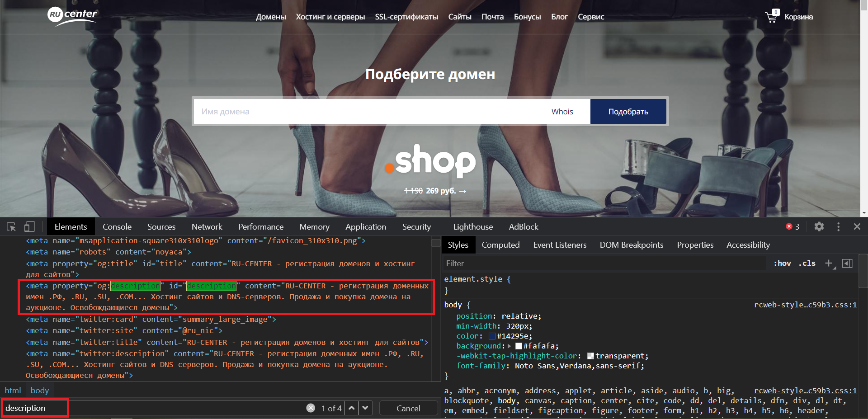Open DevTools more options menu
The width and height of the screenshot is (868, 419).
(x=838, y=226)
